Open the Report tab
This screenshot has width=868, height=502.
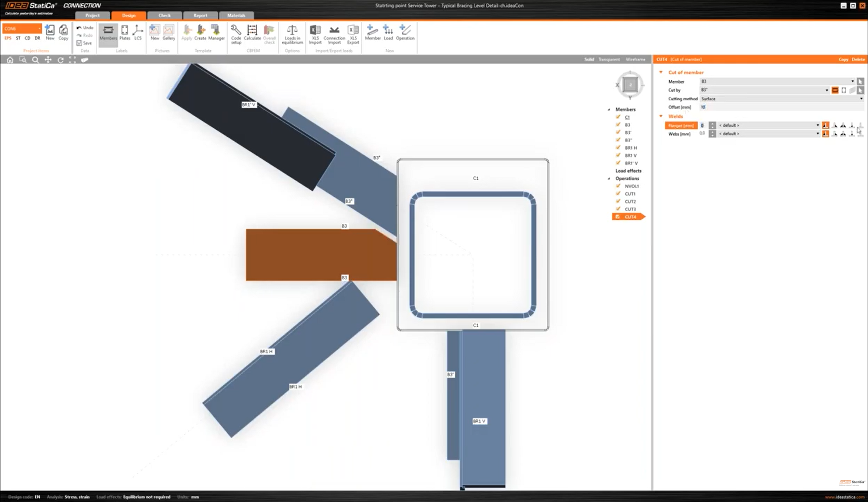[200, 15]
